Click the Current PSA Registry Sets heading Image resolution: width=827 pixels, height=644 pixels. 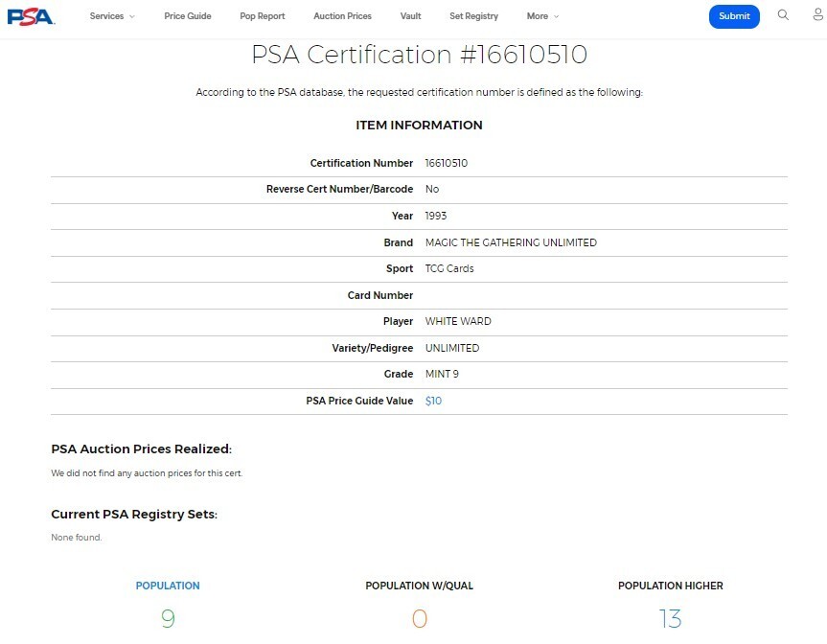click(x=134, y=515)
